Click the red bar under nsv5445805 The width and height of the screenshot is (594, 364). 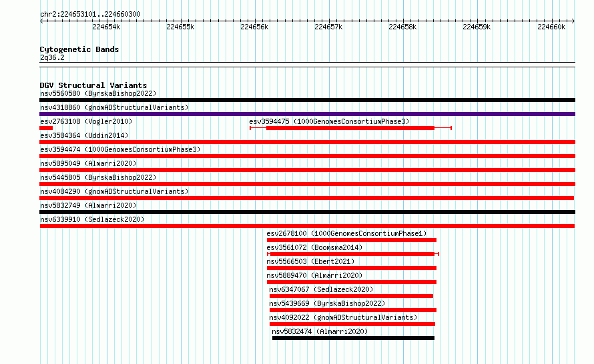coord(307,184)
